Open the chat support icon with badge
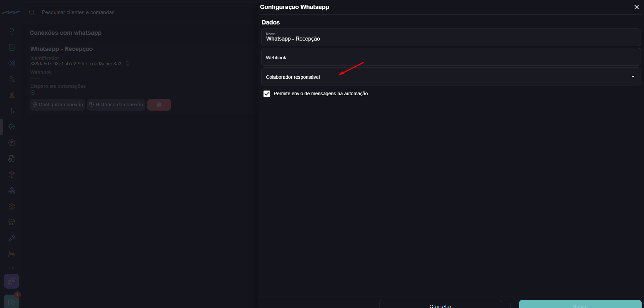 pyautogui.click(x=11, y=301)
